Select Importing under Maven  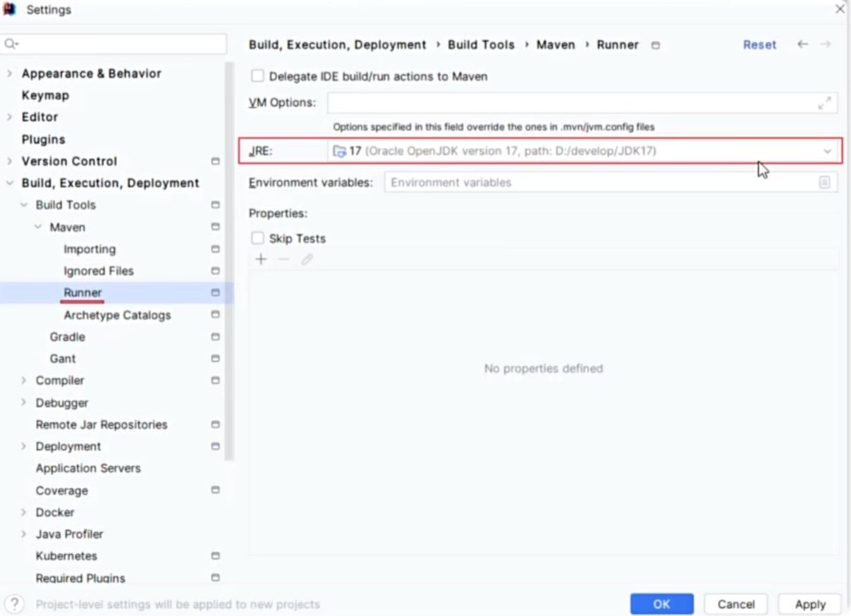(90, 249)
